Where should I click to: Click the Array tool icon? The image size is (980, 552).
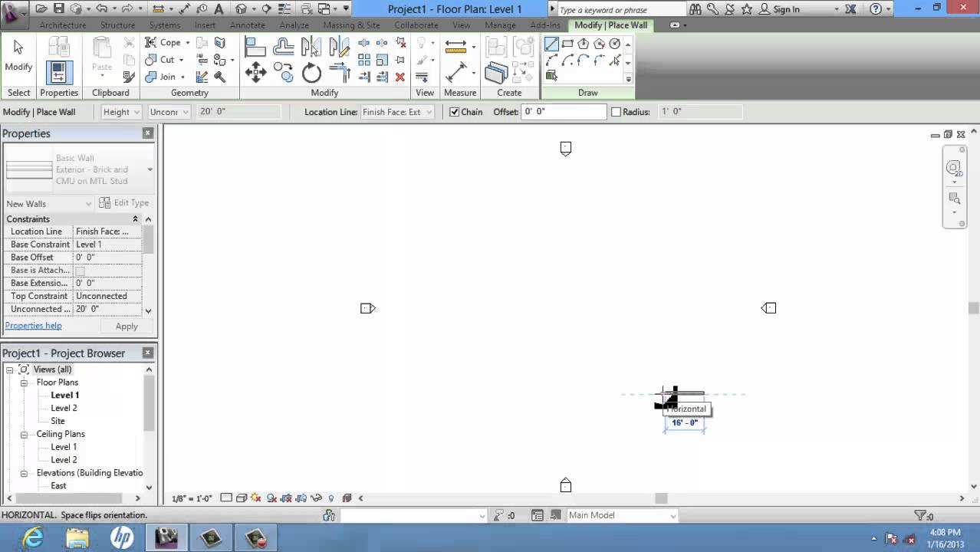click(x=363, y=60)
